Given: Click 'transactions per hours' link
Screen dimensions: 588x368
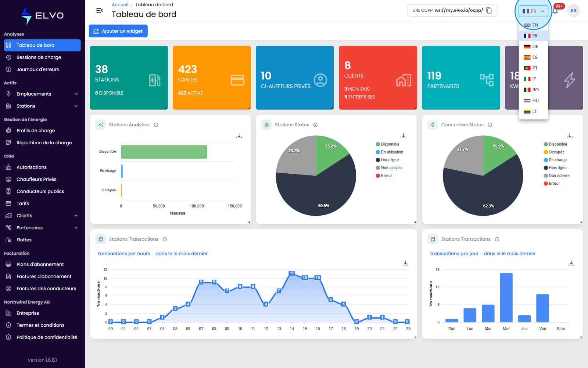Looking at the screenshot, I should tap(124, 254).
